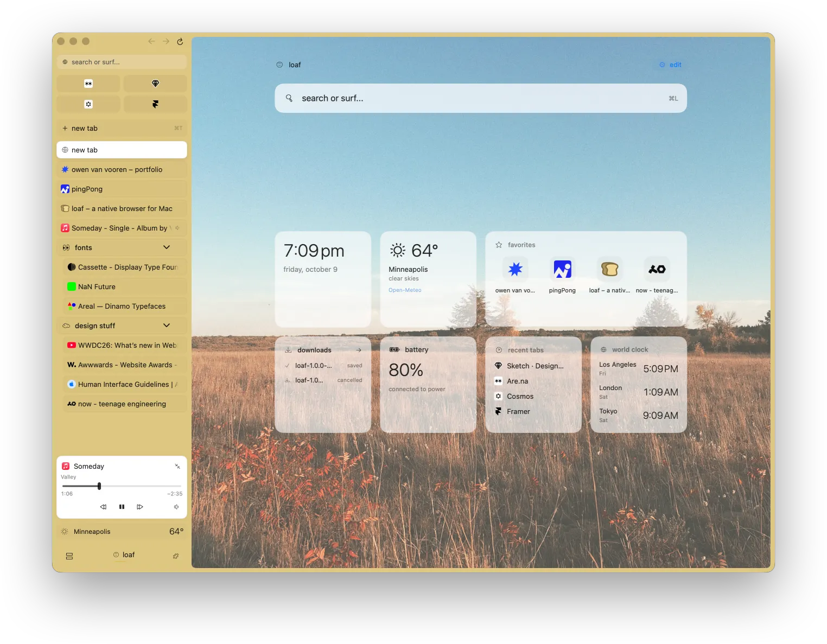Skip to next track in player

coord(140,507)
